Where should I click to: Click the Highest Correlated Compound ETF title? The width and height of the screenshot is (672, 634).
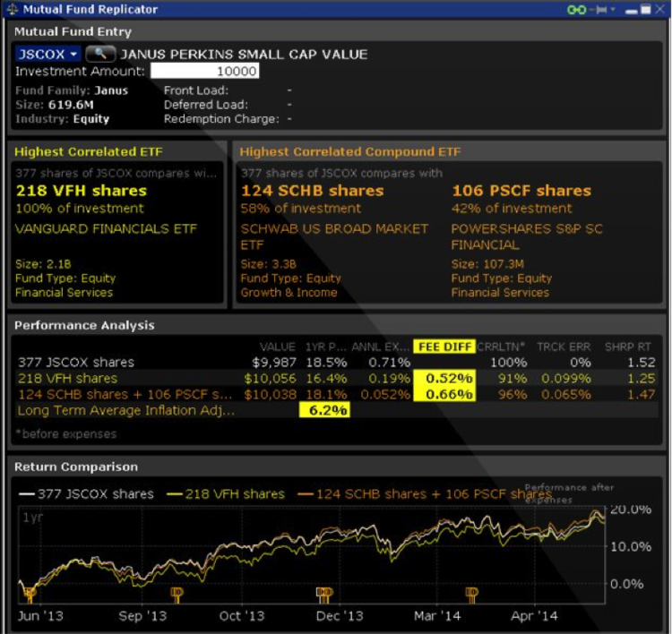pyautogui.click(x=350, y=151)
